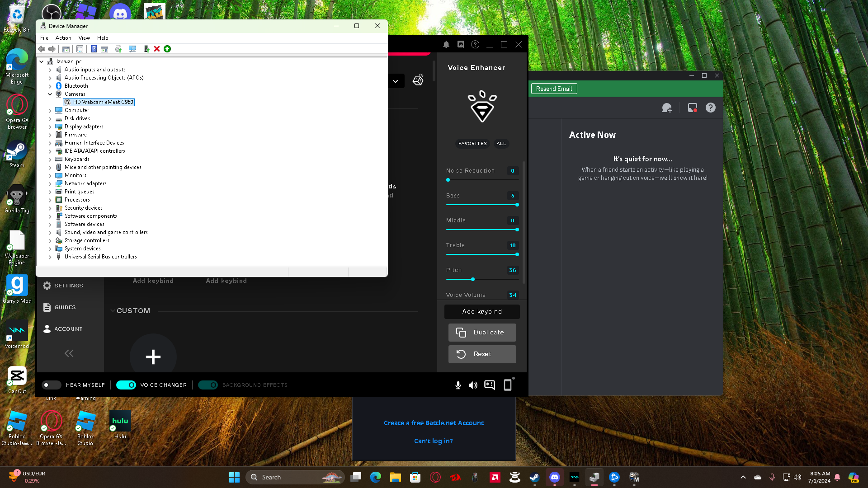
Task: Click the green circle arrow toolbar icon
Action: click(x=167, y=49)
